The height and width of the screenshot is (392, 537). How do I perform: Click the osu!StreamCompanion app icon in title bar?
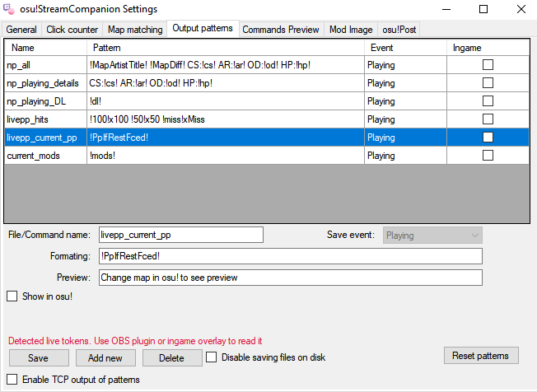pyautogui.click(x=8, y=9)
